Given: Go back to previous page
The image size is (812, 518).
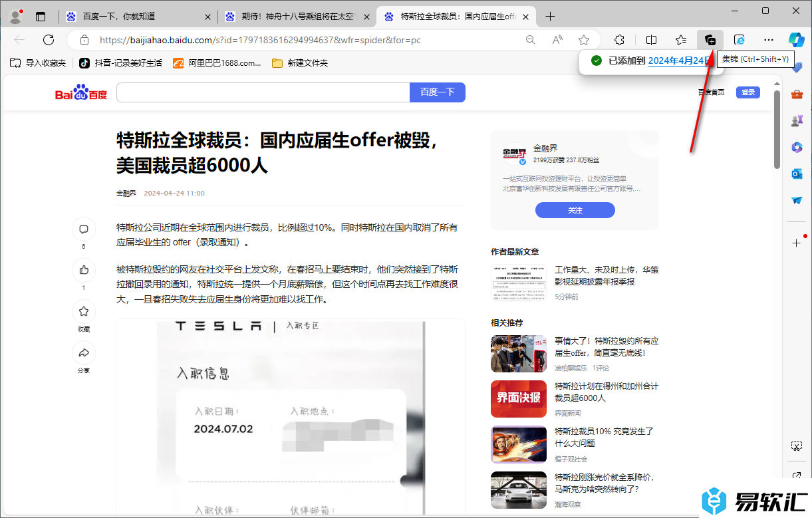Looking at the screenshot, I should pyautogui.click(x=19, y=40).
